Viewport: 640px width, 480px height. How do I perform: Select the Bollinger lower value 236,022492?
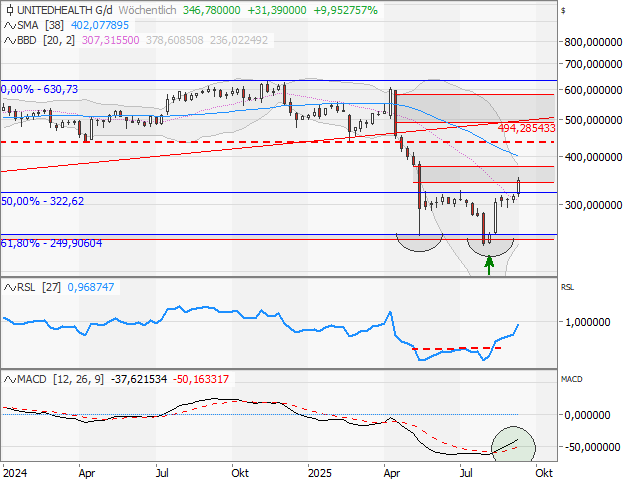click(239, 40)
